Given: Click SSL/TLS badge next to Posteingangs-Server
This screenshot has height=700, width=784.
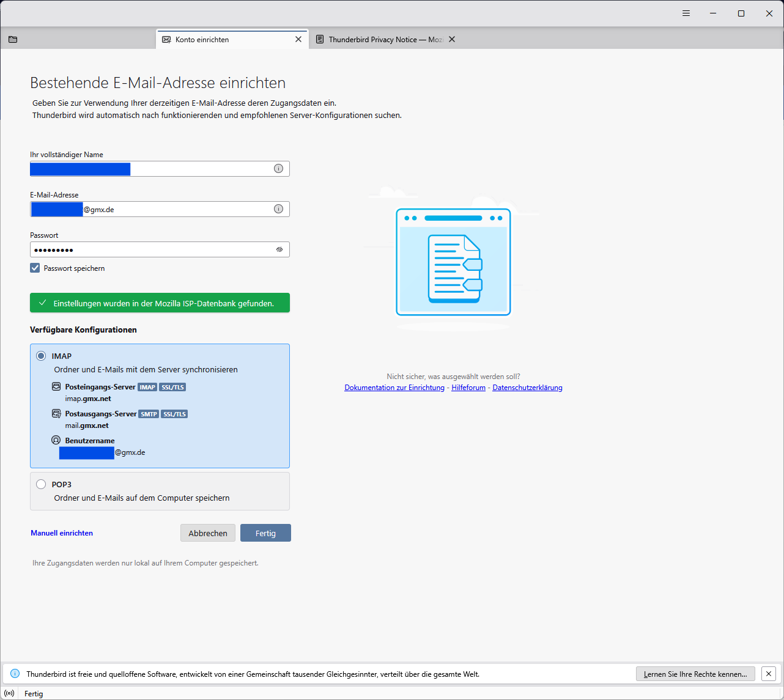Looking at the screenshot, I should (x=172, y=387).
